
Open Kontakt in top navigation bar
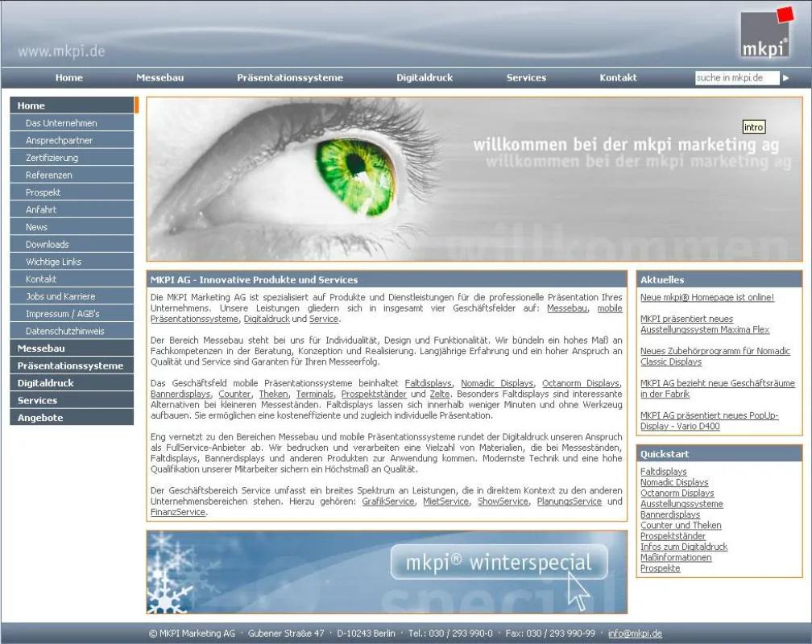(619, 77)
